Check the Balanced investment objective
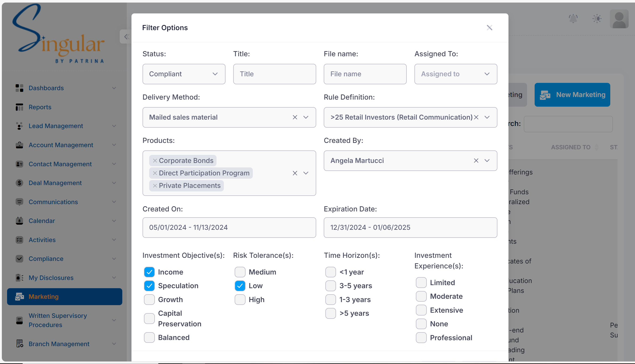 pos(149,337)
